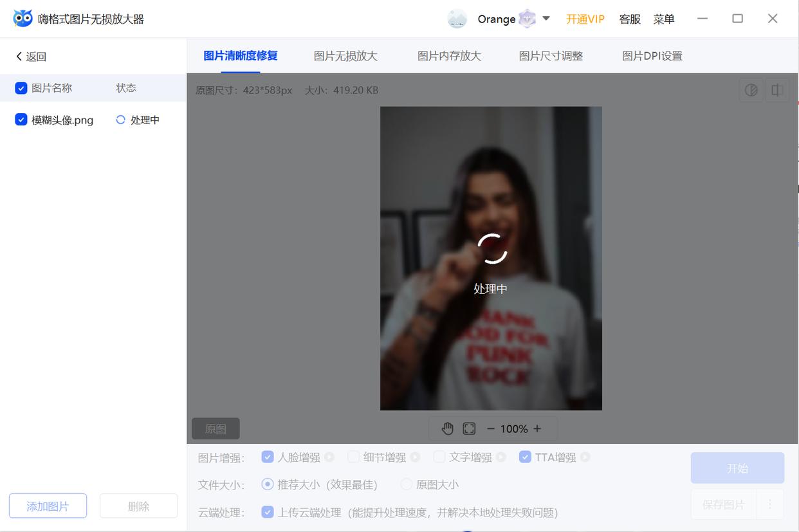Click the 添加图片 button
The height and width of the screenshot is (532, 799).
pos(48,506)
